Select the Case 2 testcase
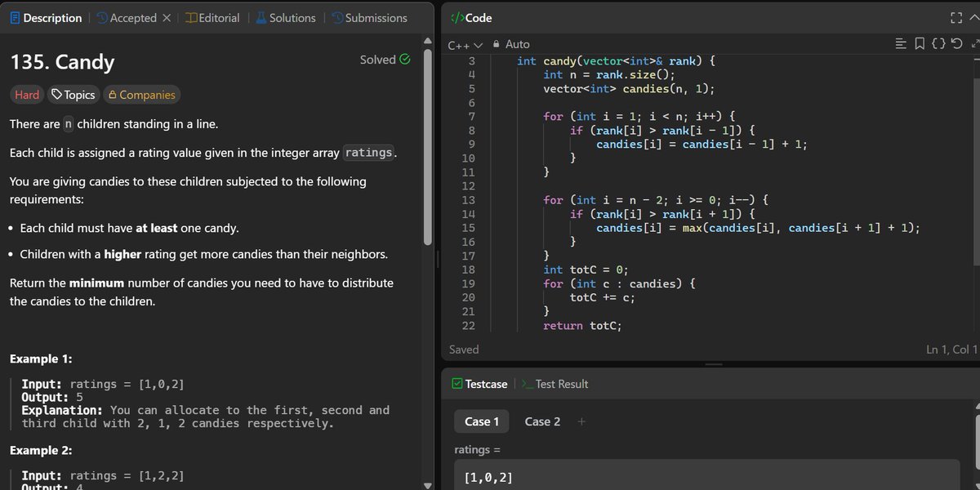The height and width of the screenshot is (490, 980). tap(542, 421)
